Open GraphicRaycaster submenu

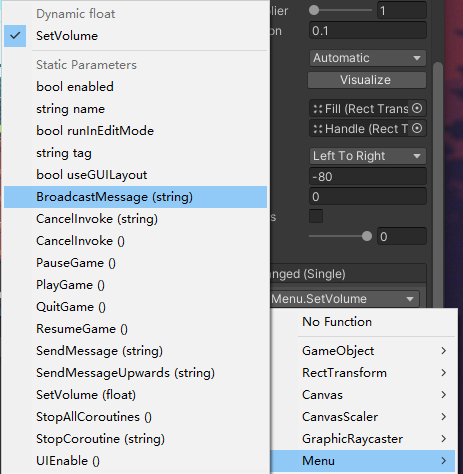pos(363,439)
